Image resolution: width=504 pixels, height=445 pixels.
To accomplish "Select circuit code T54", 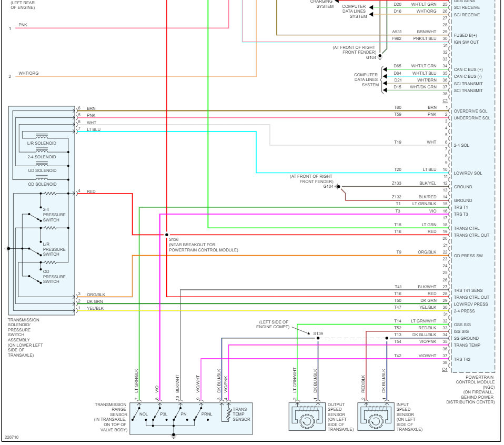I will click(398, 341).
